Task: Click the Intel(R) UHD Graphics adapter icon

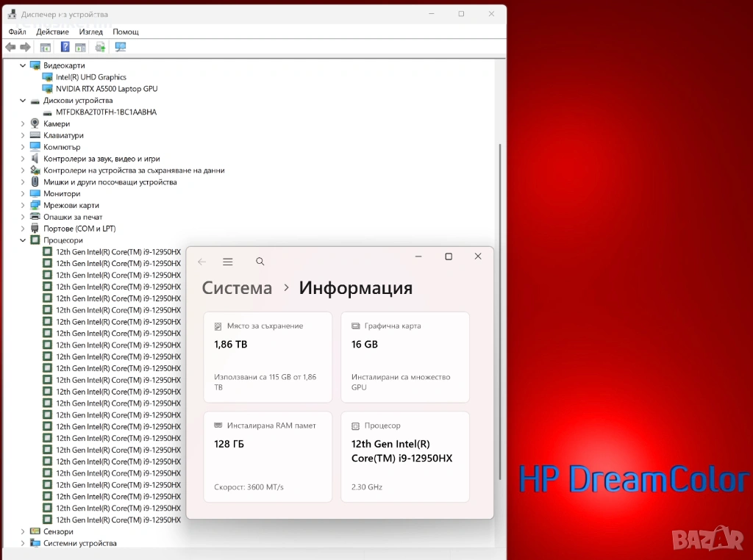Action: (x=47, y=76)
